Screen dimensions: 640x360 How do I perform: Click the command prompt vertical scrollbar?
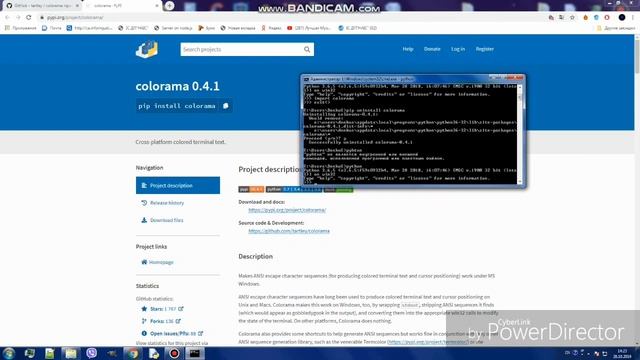pos(520,133)
